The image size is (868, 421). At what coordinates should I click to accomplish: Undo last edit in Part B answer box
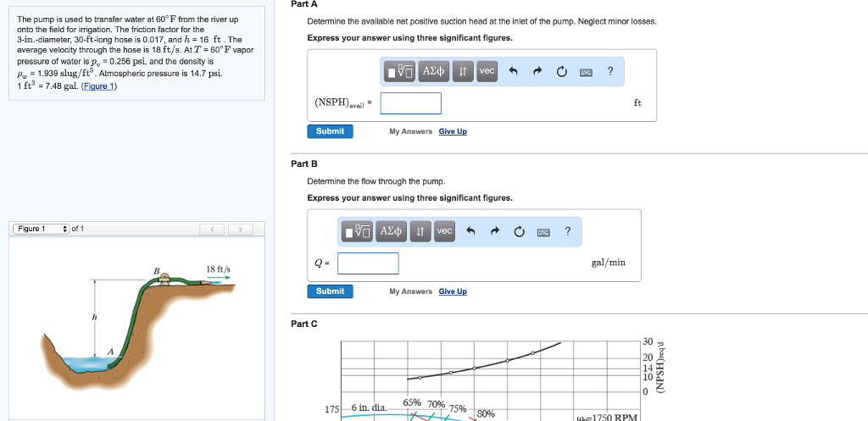coord(470,231)
